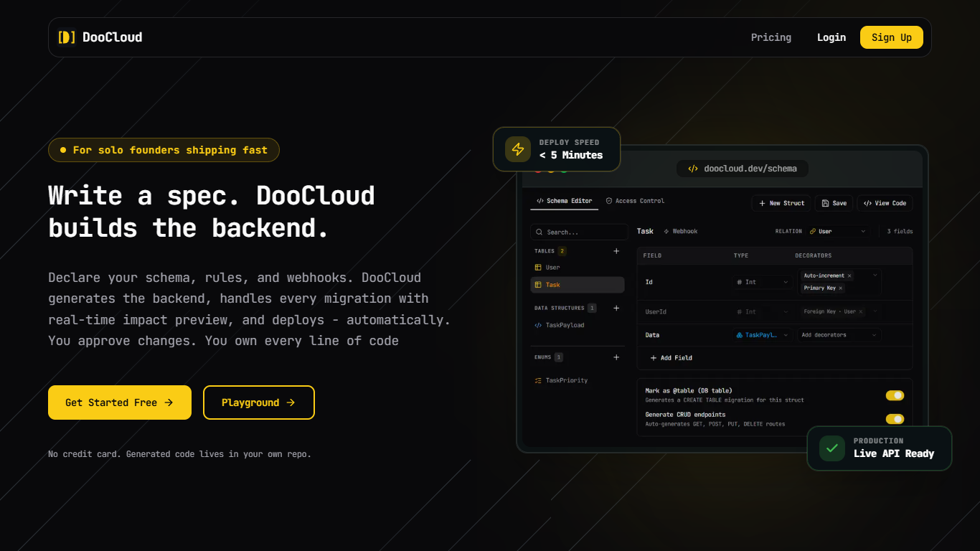Click the green checkmark Production icon
Image resolution: width=980 pixels, height=551 pixels.
click(832, 448)
